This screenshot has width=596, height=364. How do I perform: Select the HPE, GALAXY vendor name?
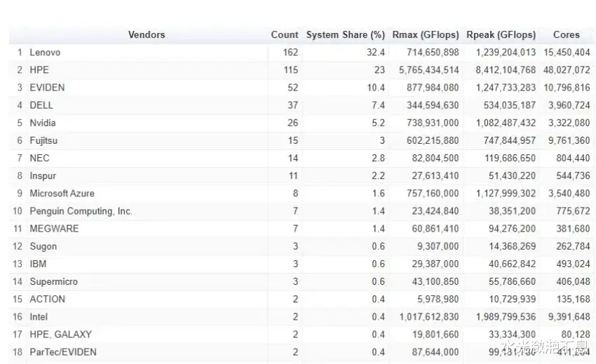[60, 335]
